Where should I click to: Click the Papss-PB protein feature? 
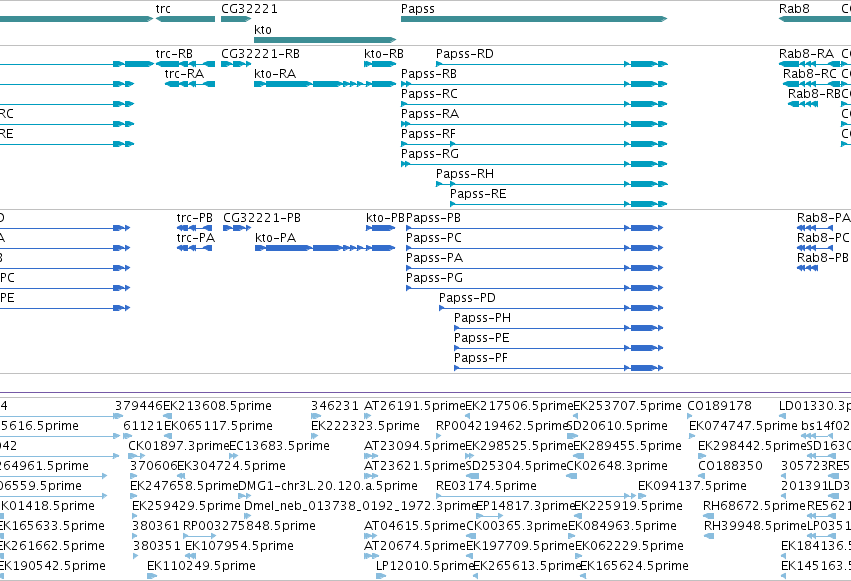pos(535,228)
